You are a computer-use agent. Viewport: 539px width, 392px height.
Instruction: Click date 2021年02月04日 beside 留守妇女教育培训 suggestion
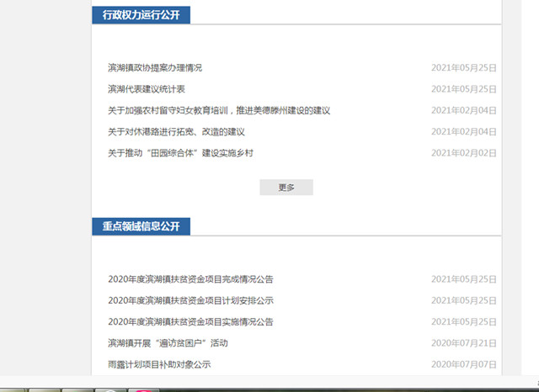[x=464, y=110]
